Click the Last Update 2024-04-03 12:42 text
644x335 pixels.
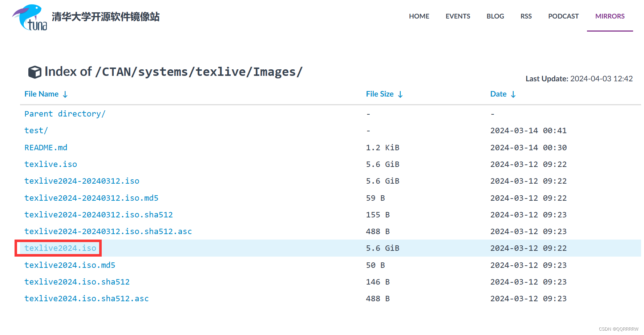click(579, 79)
